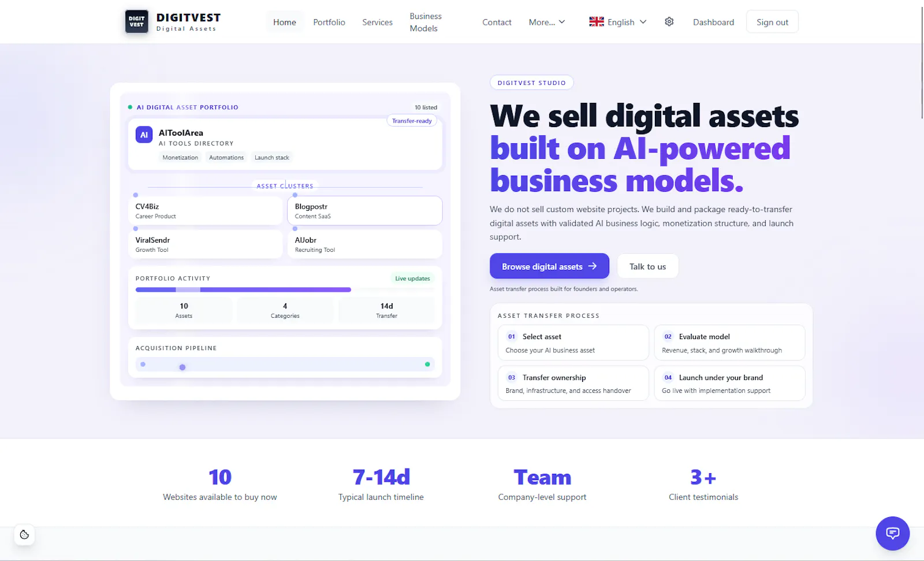Viewport: 924px width, 561px height.
Task: Click step 04 Launch under your brand
Action: coord(730,383)
